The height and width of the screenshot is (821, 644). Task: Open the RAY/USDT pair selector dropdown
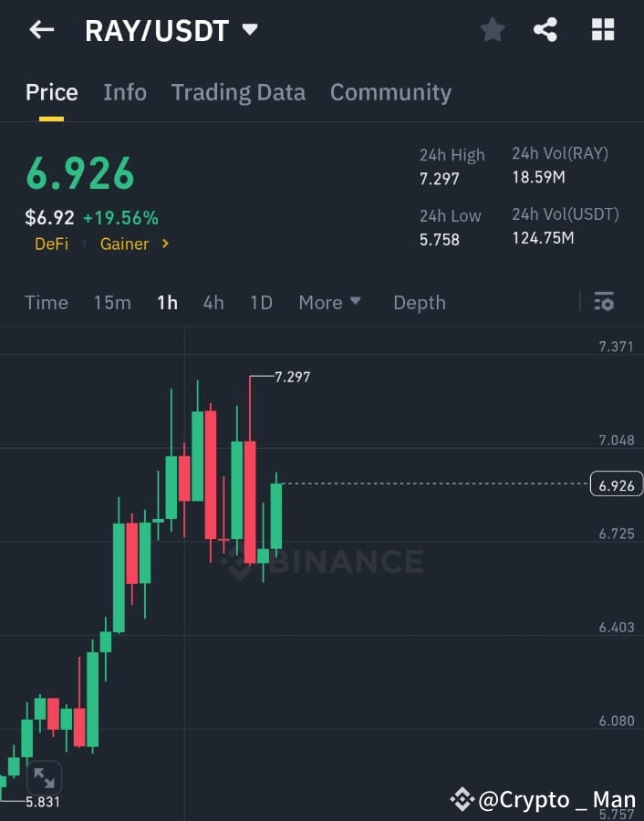pos(248,28)
